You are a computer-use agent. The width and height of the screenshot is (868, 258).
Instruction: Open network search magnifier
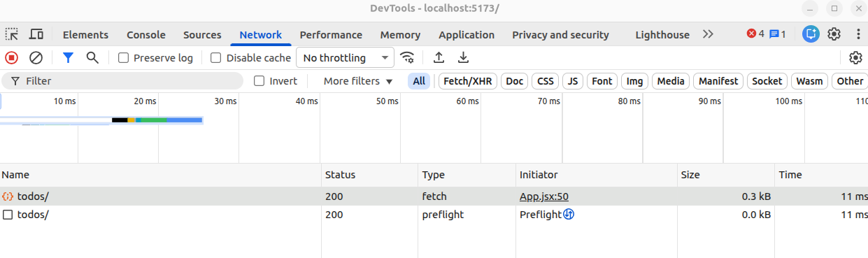[92, 58]
